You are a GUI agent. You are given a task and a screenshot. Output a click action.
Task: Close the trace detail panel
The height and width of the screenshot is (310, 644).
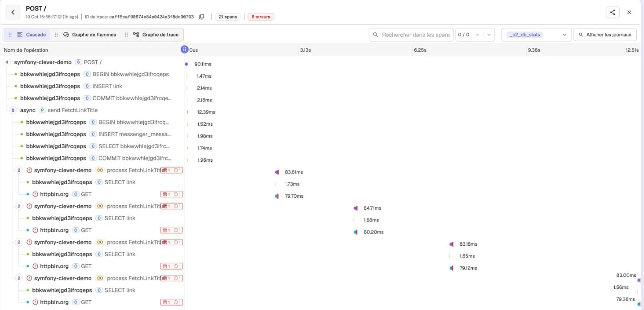629,13
